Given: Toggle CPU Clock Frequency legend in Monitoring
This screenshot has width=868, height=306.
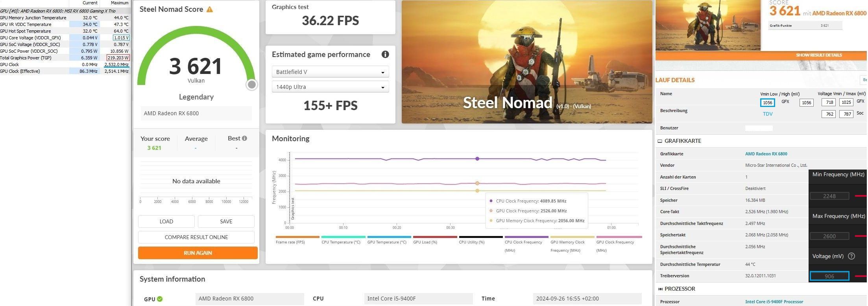Looking at the screenshot, I should coord(526,244).
